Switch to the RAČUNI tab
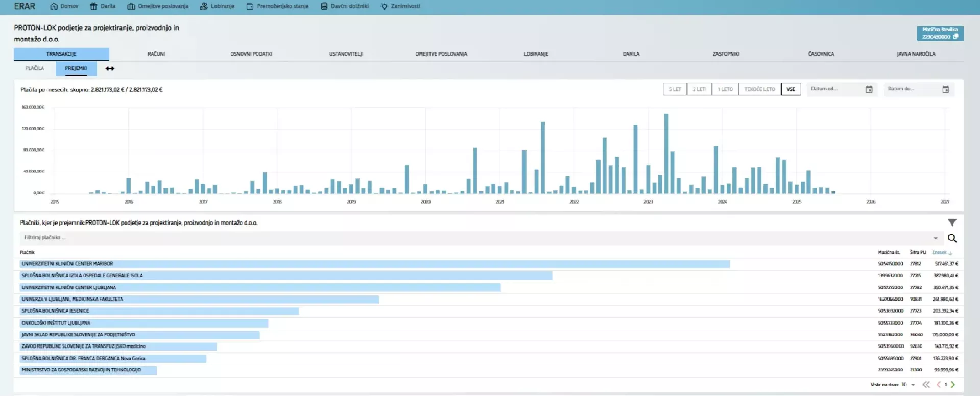This screenshot has height=397, width=980. click(156, 54)
